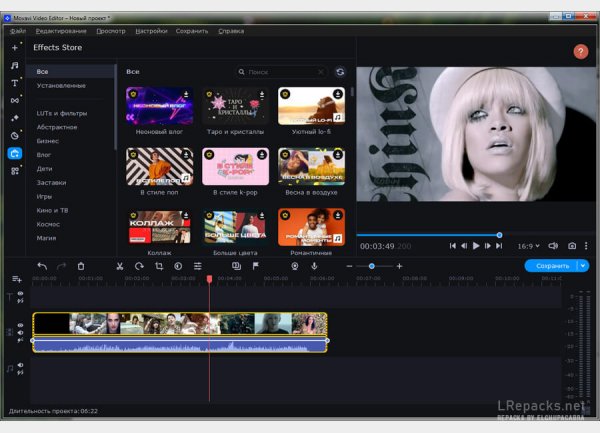
Task: Click the timeline zoom slider handle
Action: point(372,266)
